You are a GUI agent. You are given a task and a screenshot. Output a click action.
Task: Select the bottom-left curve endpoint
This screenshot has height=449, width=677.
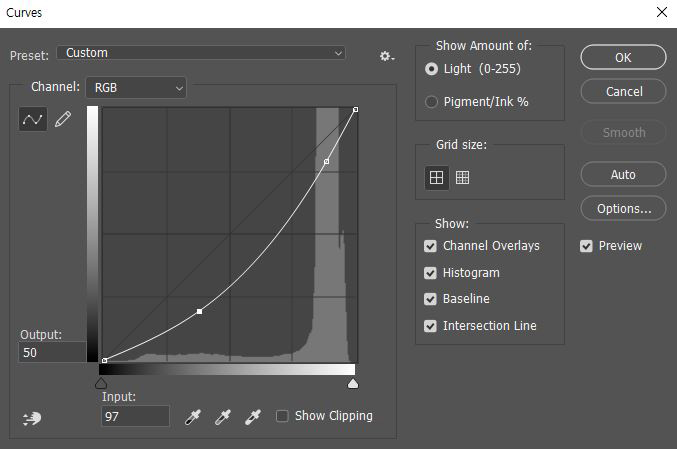(x=104, y=360)
